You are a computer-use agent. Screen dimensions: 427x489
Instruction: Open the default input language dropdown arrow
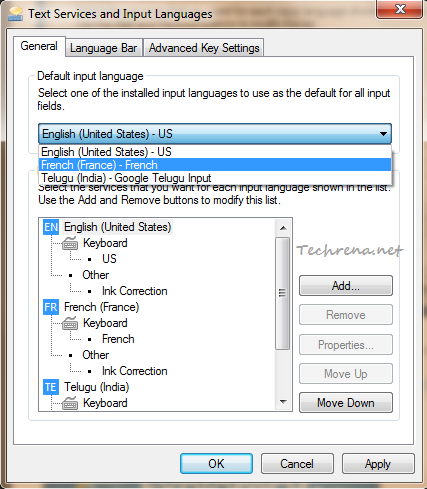click(x=383, y=134)
